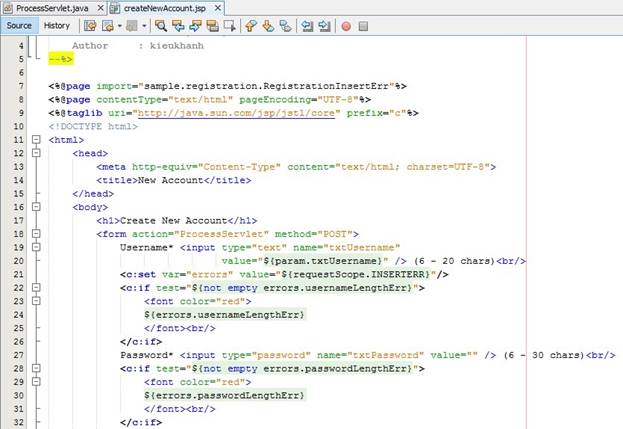This screenshot has width=623, height=429.
Task: Collapse the c:if fold on line 22
Action: click(36, 287)
